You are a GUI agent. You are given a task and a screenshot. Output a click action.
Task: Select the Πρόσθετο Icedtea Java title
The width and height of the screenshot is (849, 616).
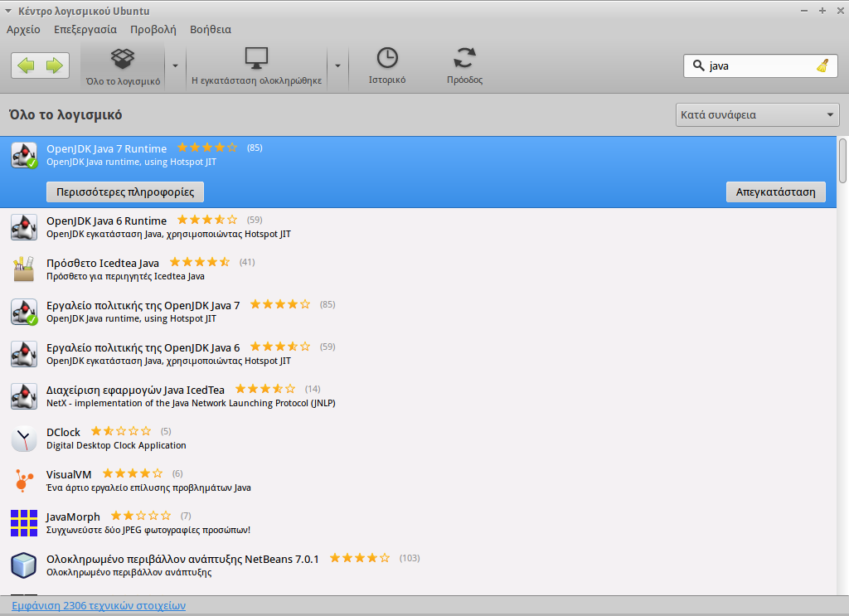103,263
